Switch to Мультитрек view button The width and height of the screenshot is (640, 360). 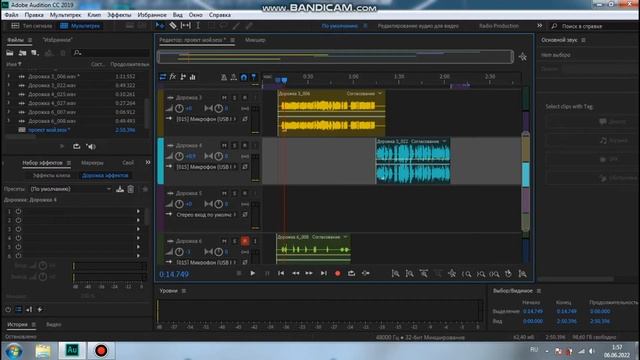(80, 26)
